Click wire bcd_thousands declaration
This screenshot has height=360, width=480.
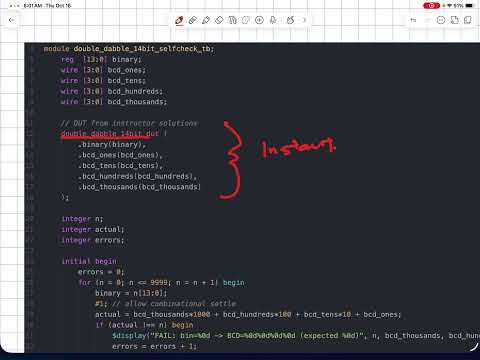pos(114,102)
